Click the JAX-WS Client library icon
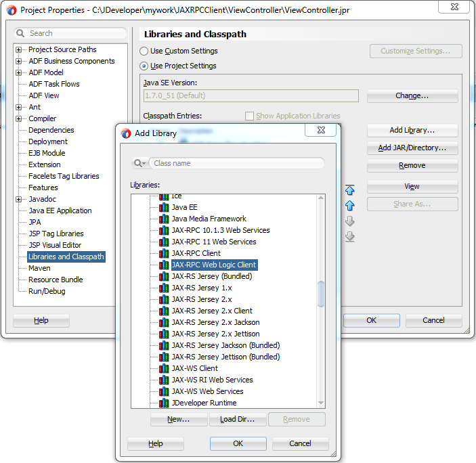This screenshot has width=476, height=463. point(164,368)
